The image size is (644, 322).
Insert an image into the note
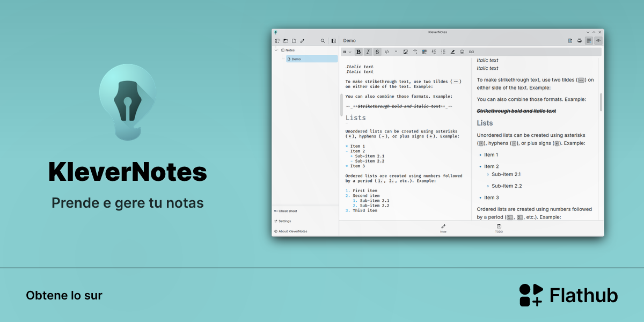tap(406, 52)
